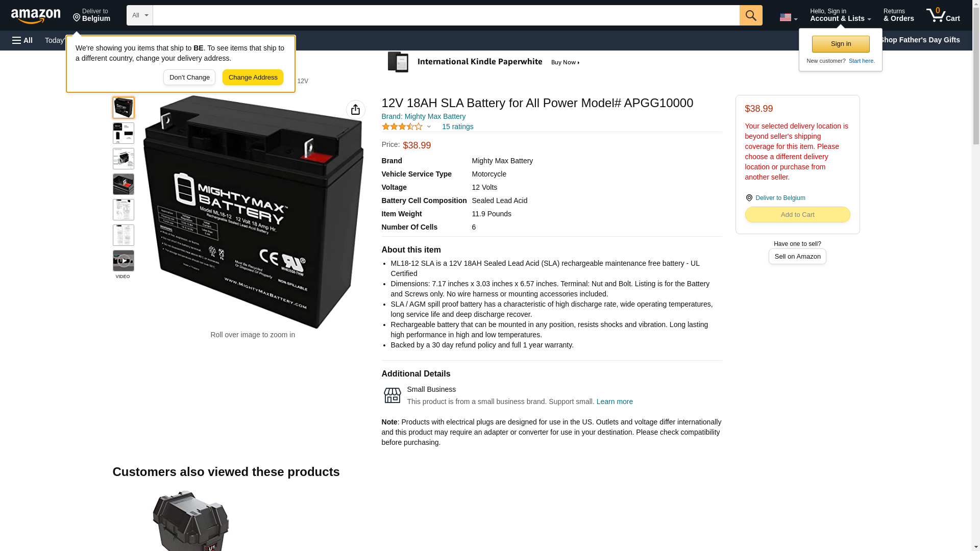
Task: Click Don't Change button
Action: coord(189,78)
